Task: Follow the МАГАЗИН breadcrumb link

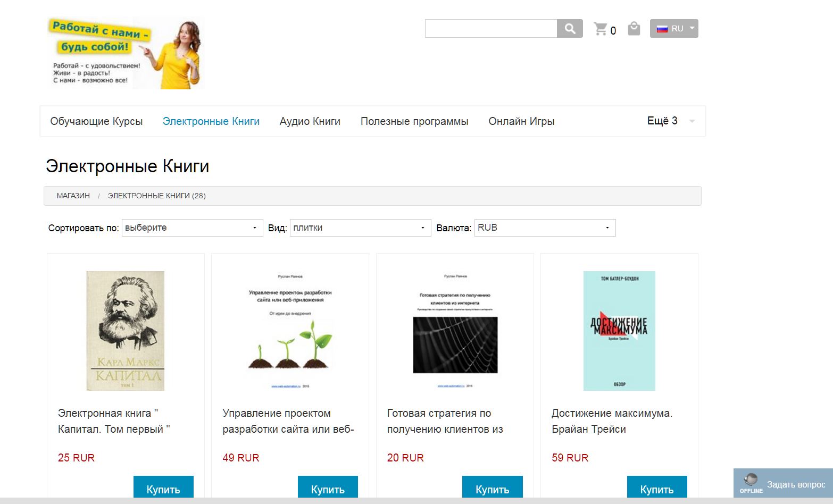Action: [73, 196]
